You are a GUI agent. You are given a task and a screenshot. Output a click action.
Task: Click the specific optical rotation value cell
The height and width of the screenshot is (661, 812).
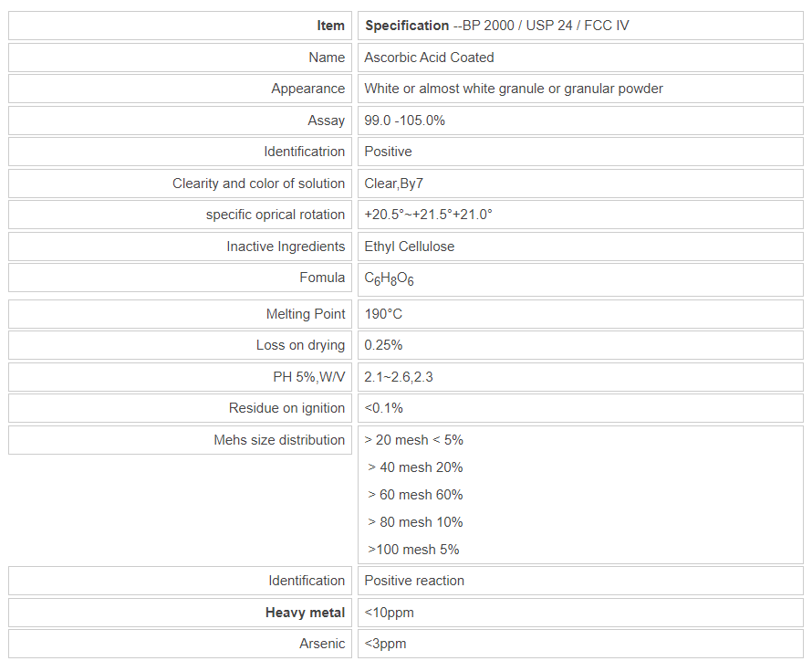[428, 215]
